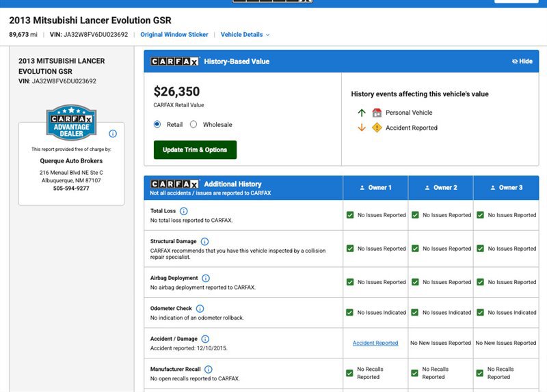Click Manufacturer Recall Owner 2 green checkmark
The height and width of the screenshot is (392, 547).
coord(414,373)
